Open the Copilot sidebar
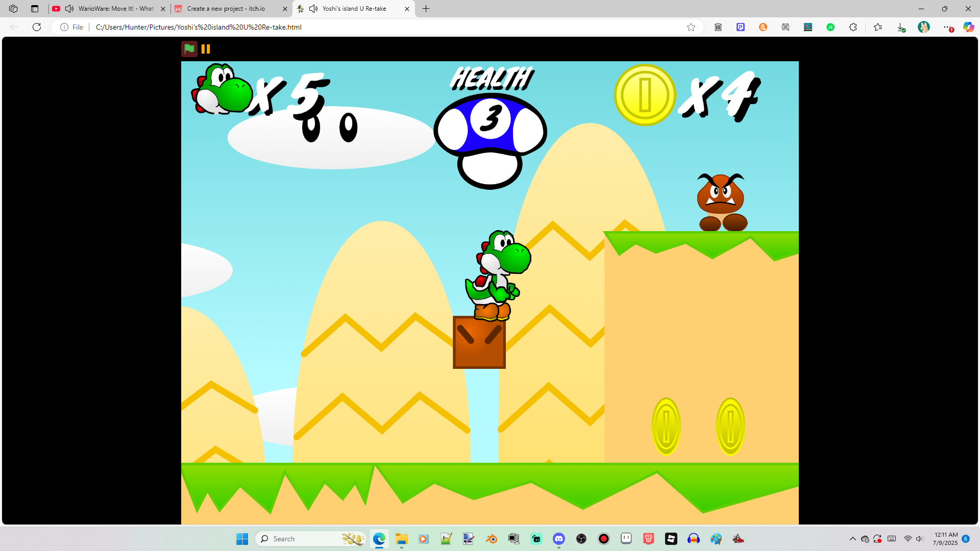This screenshot has width=980, height=551. point(968,27)
